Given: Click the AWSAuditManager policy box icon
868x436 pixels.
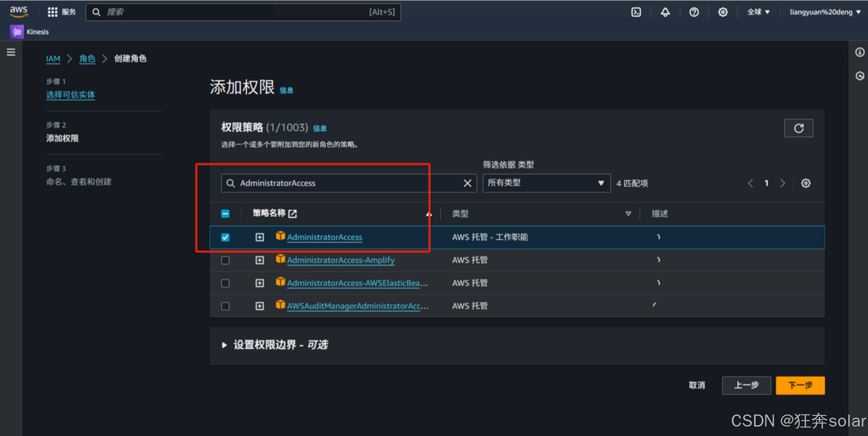Looking at the screenshot, I should 281,304.
